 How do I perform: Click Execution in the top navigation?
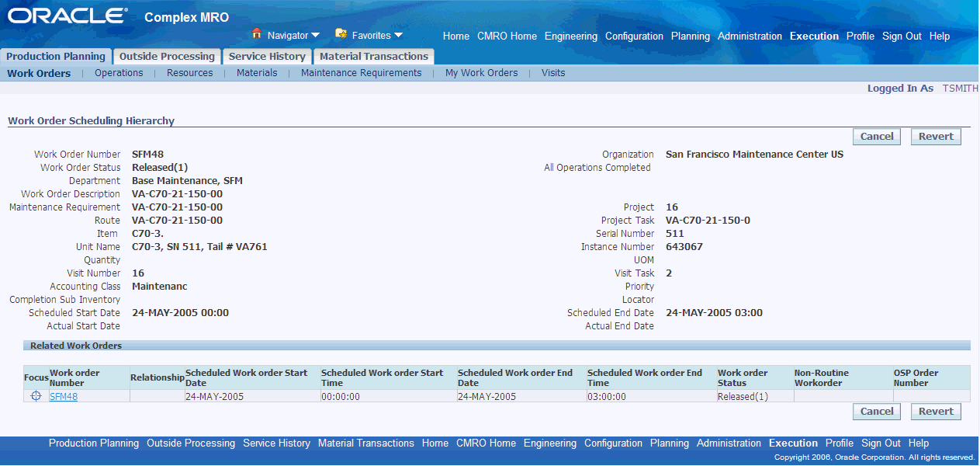click(814, 37)
